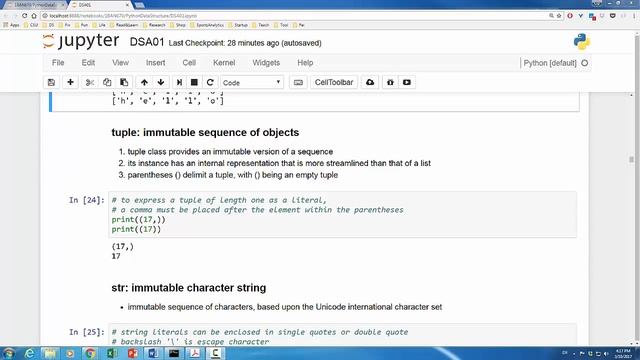Open Excel from the taskbar

(x=112, y=353)
